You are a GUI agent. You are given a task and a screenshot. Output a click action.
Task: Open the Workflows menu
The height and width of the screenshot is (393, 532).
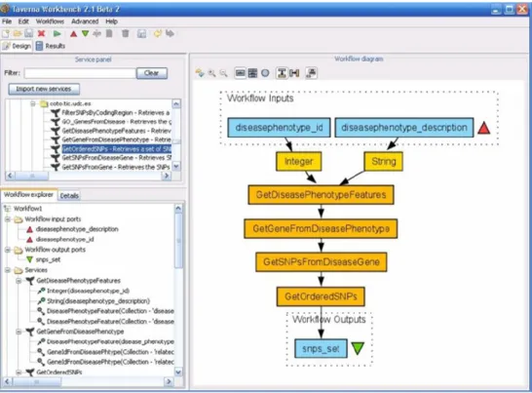coord(50,21)
